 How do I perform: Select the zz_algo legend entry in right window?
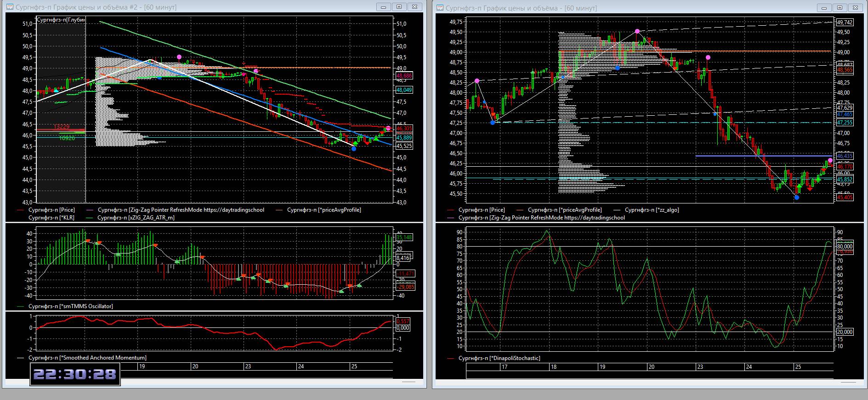(652, 210)
